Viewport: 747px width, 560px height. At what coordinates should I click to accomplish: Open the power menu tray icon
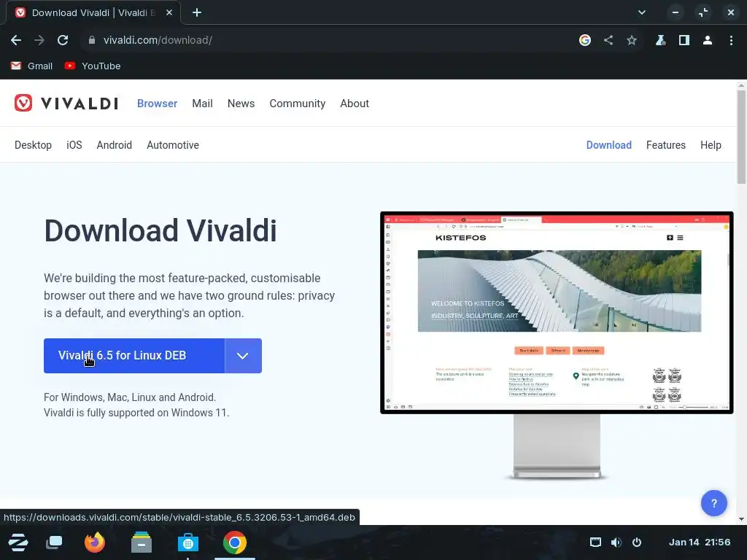coord(637,542)
